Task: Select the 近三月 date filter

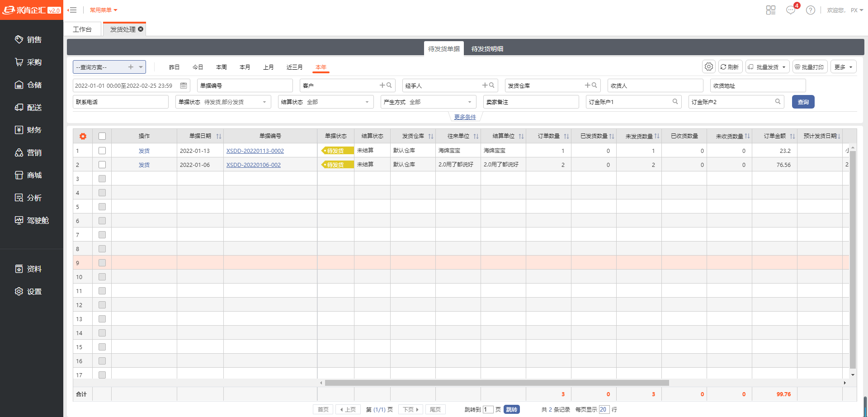Action: [294, 67]
